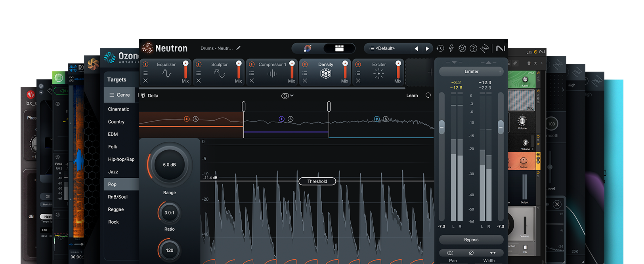Edit the Drums track name pencil
The width and height of the screenshot is (644, 264).
(x=238, y=48)
